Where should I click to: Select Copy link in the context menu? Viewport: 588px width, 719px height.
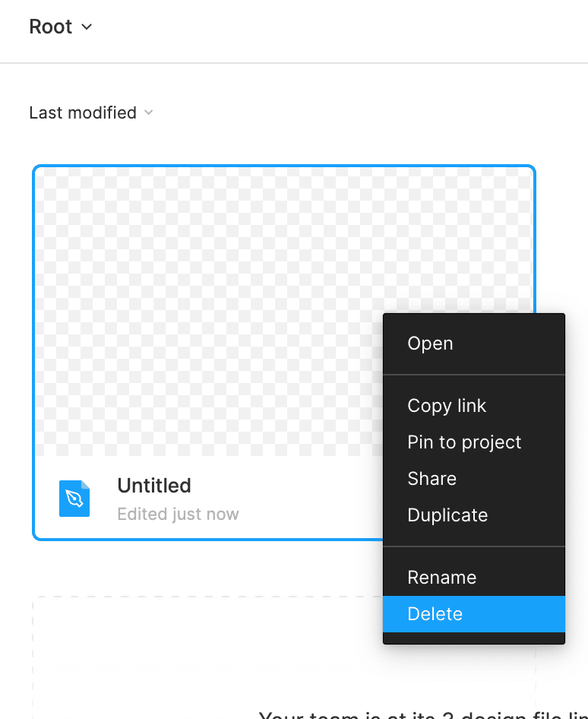pyautogui.click(x=447, y=406)
